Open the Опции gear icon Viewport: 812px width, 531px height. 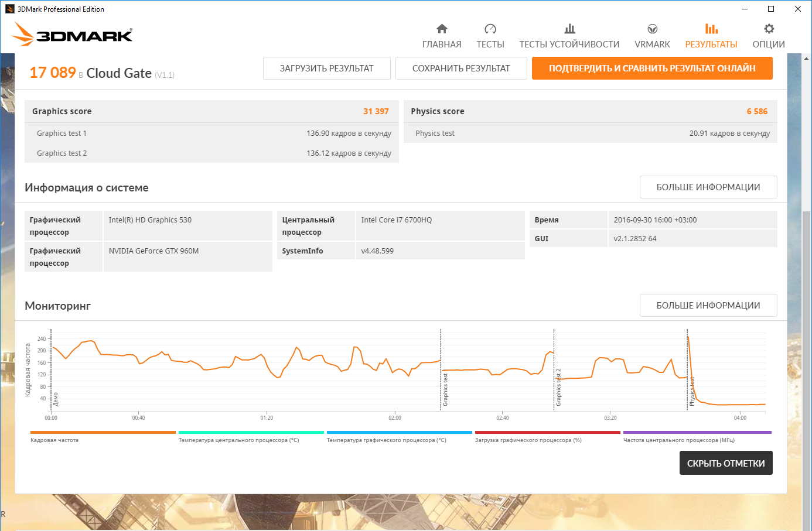pos(769,29)
